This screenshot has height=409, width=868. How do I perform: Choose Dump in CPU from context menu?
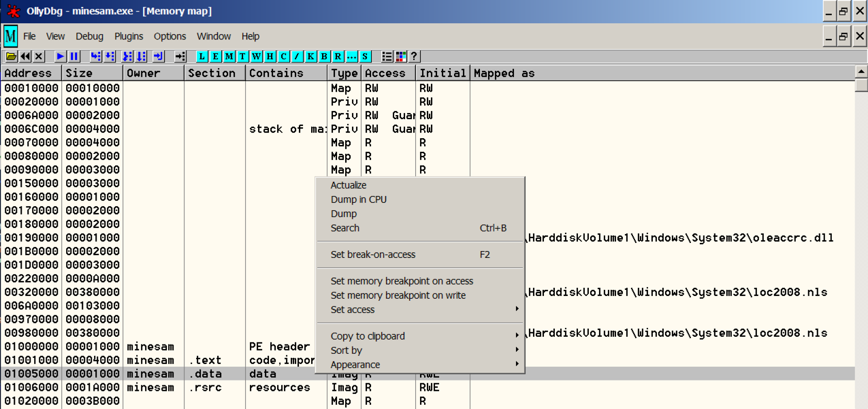359,199
